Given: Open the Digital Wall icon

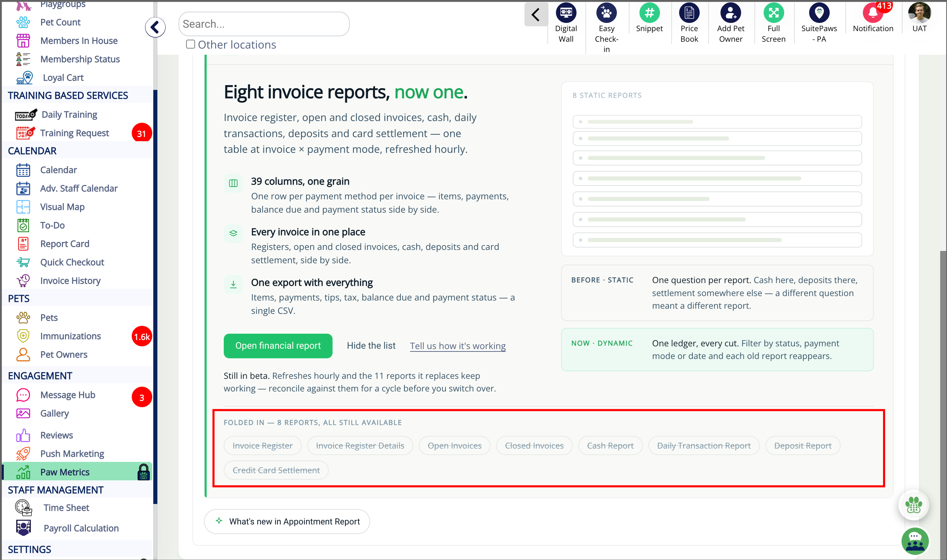Looking at the screenshot, I should [566, 13].
